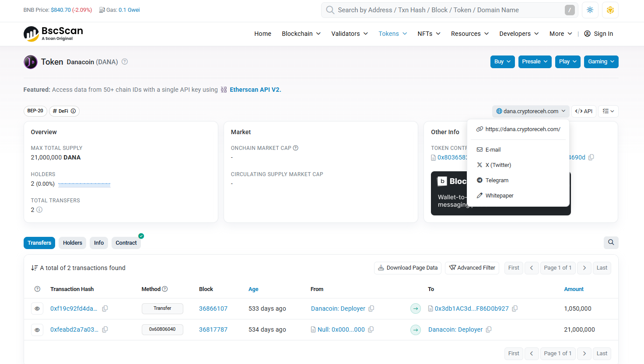This screenshot has height=364, width=644.
Task: Click Download Page Data button
Action: coord(408,268)
